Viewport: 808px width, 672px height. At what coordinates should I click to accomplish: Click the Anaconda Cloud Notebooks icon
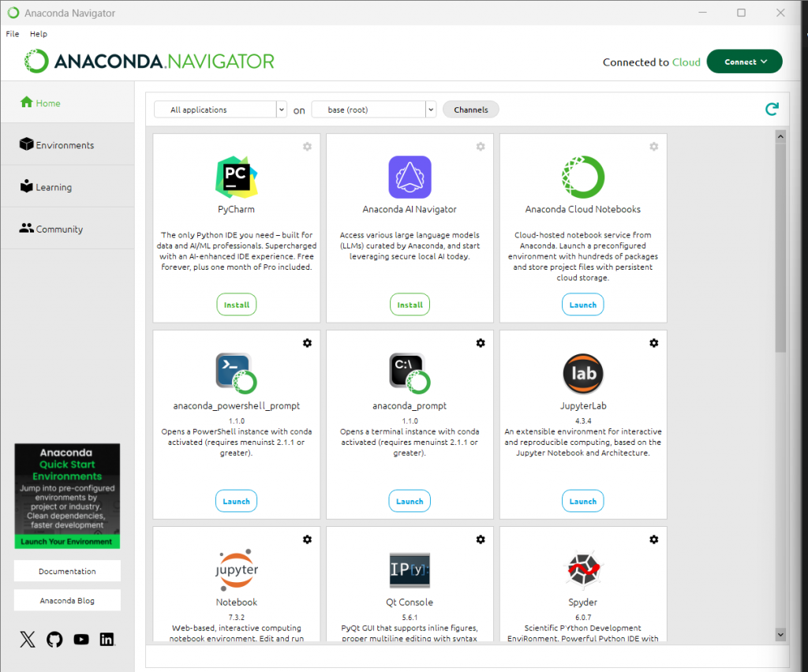click(583, 177)
